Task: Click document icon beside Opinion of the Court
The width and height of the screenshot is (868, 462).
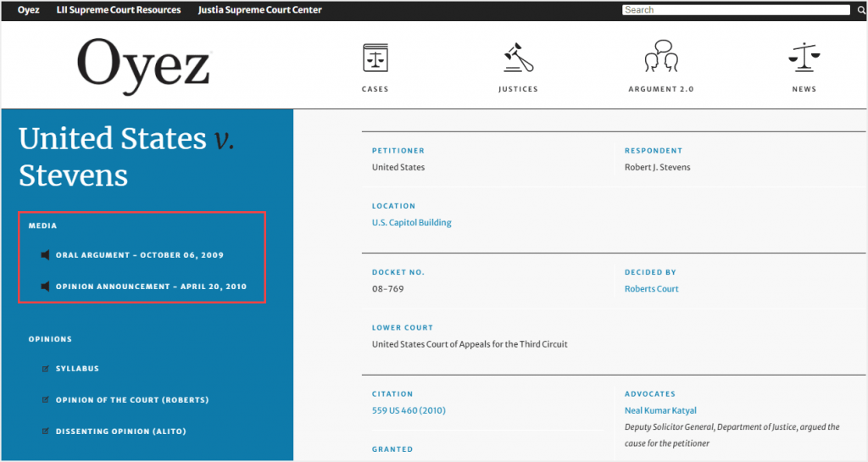Action: point(46,399)
